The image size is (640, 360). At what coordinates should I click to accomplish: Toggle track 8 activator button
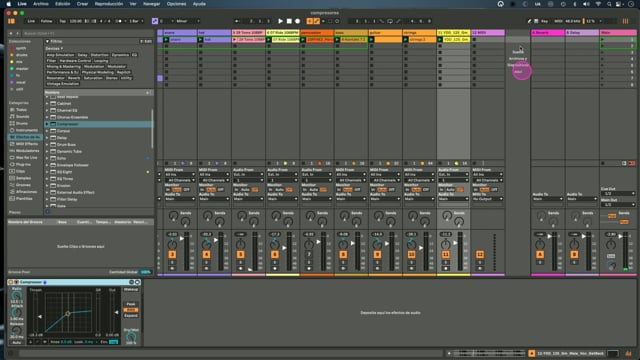click(x=343, y=254)
